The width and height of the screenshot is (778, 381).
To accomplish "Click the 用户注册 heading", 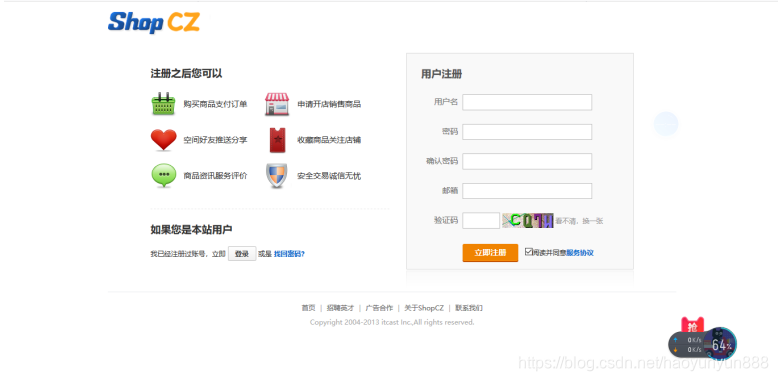I will (x=442, y=74).
